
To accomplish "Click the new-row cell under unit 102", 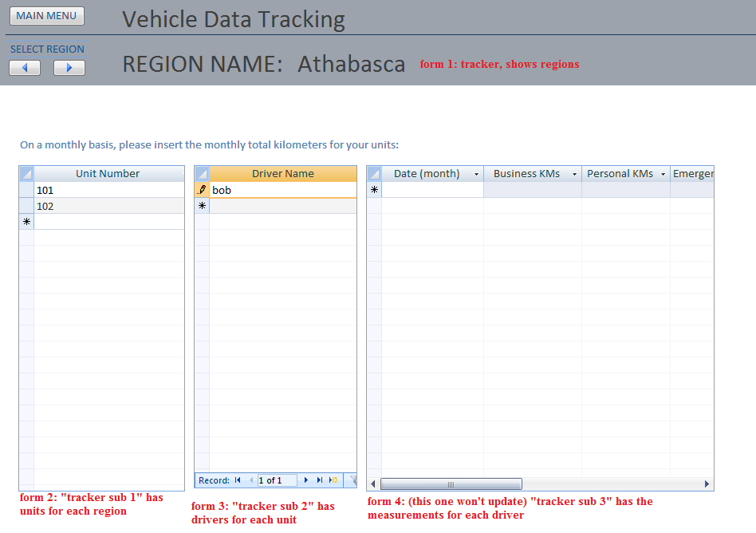I will coord(109,222).
